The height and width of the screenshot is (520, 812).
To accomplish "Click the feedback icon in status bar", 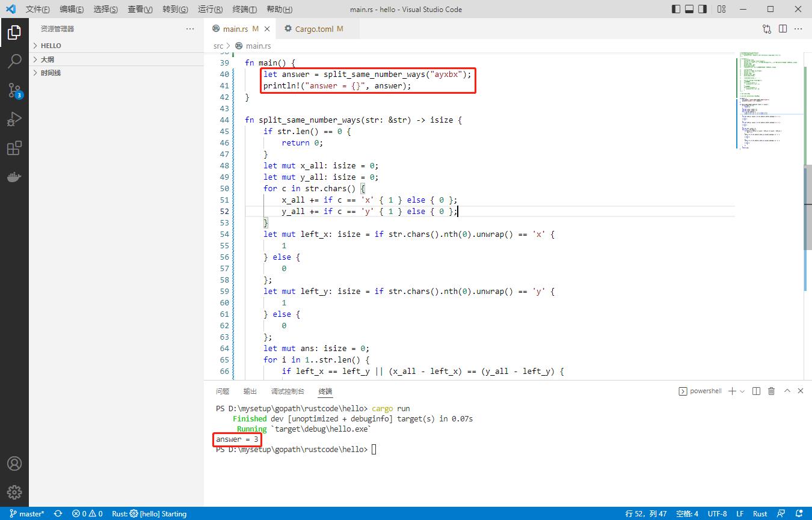I will [780, 514].
